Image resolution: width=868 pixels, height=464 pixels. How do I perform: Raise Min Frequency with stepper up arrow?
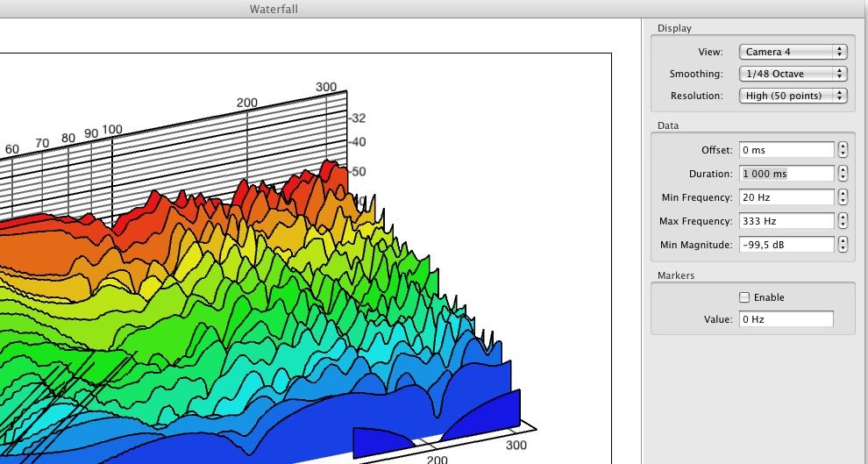point(843,194)
